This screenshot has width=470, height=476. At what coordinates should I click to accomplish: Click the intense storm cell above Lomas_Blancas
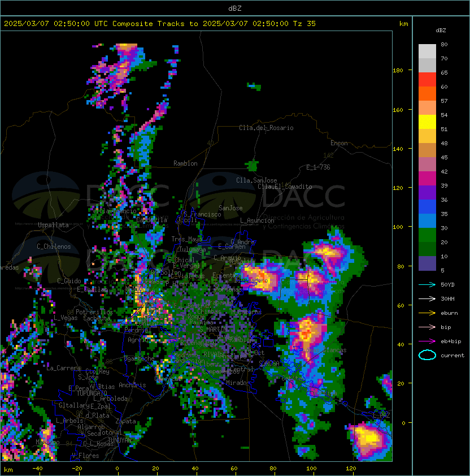pos(307,331)
